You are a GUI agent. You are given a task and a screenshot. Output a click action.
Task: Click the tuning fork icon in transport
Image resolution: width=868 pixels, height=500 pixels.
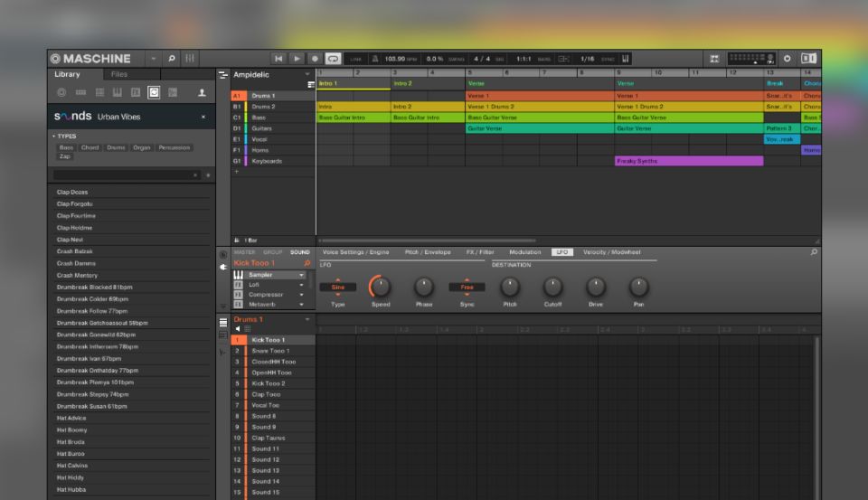click(x=626, y=59)
